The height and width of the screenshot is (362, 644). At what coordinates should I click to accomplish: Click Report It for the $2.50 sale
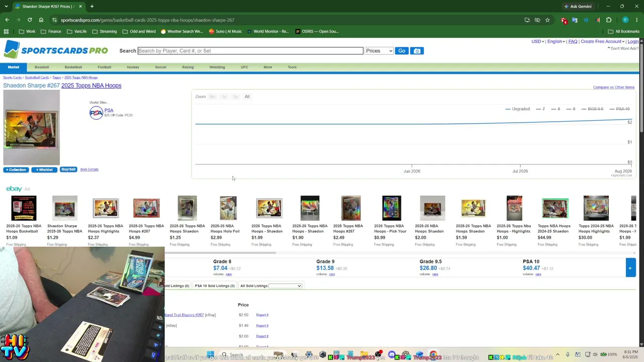point(262,315)
